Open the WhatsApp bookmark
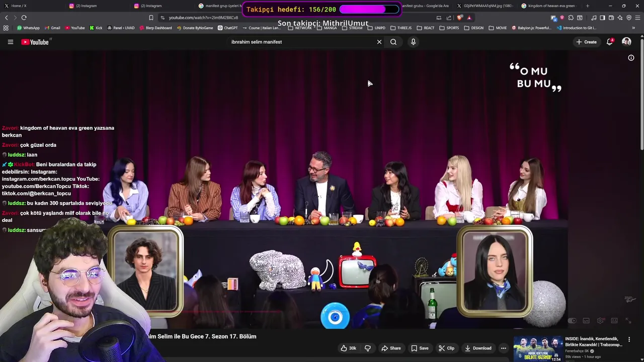This screenshot has height=362, width=644. click(28, 28)
